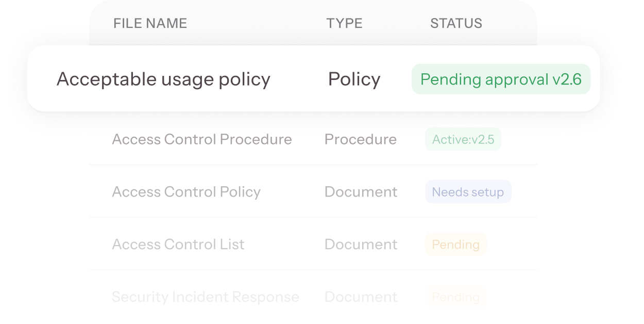Click Pending badge for Access Control List
Viewport: 644px width, 324px height.
455,245
